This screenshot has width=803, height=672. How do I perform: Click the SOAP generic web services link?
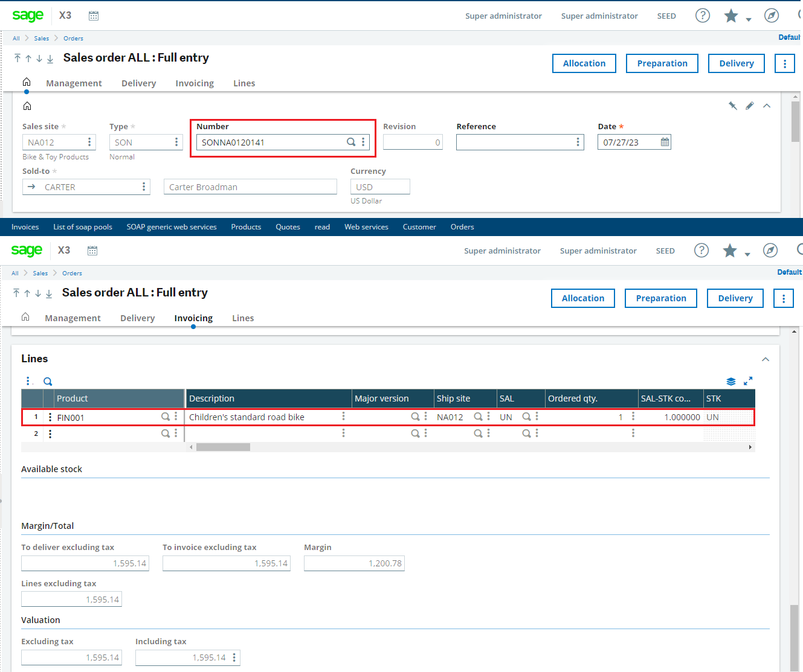172,227
